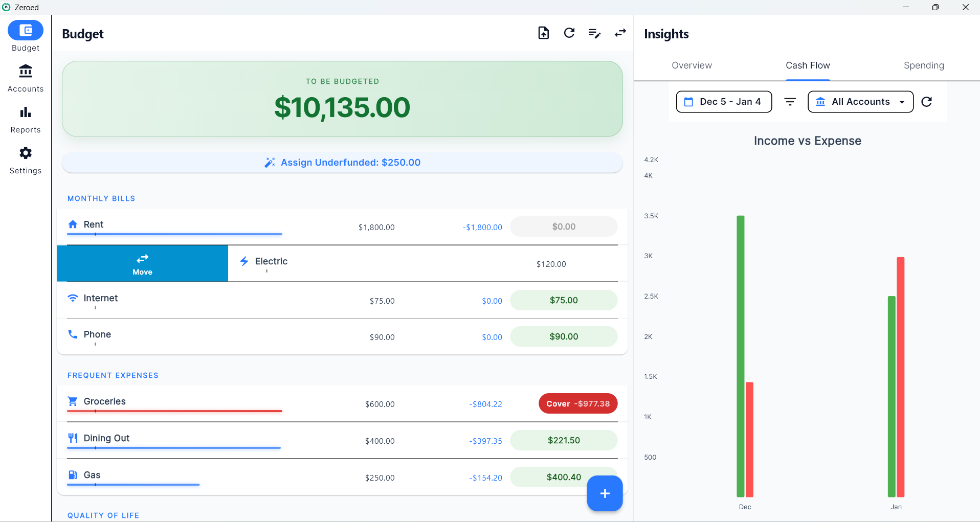This screenshot has width=980, height=522.
Task: Click Assign Underfunded $250.00 button
Action: 342,163
